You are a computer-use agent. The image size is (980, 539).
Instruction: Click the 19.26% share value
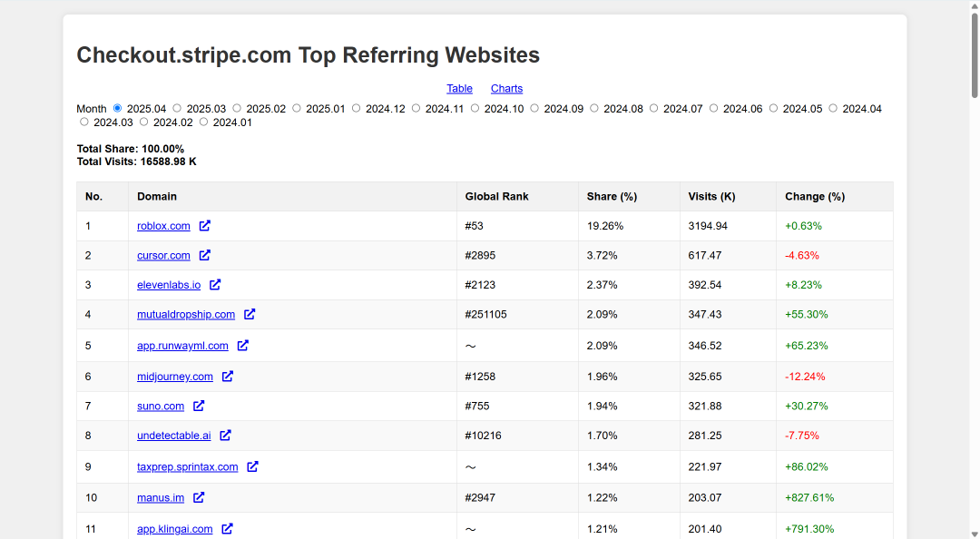[605, 226]
